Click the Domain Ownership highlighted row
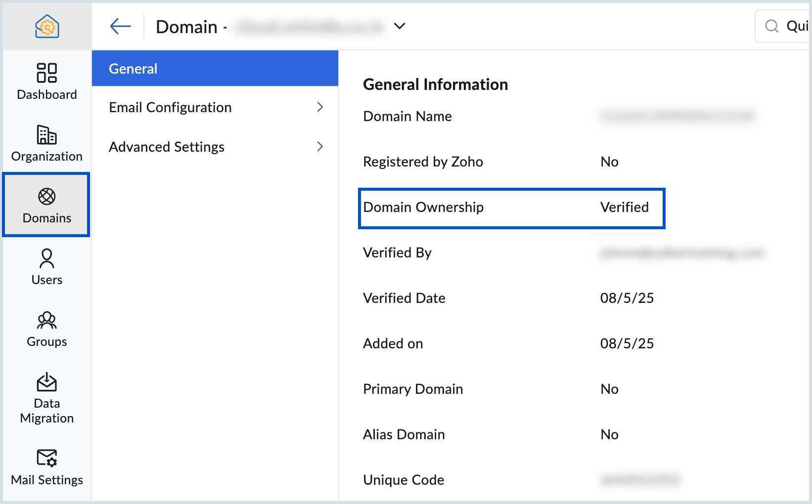 [x=512, y=208]
